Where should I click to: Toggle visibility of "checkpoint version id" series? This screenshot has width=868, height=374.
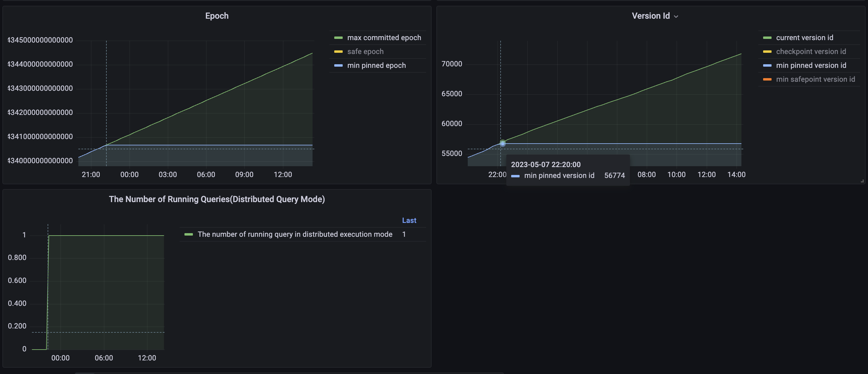tap(811, 51)
